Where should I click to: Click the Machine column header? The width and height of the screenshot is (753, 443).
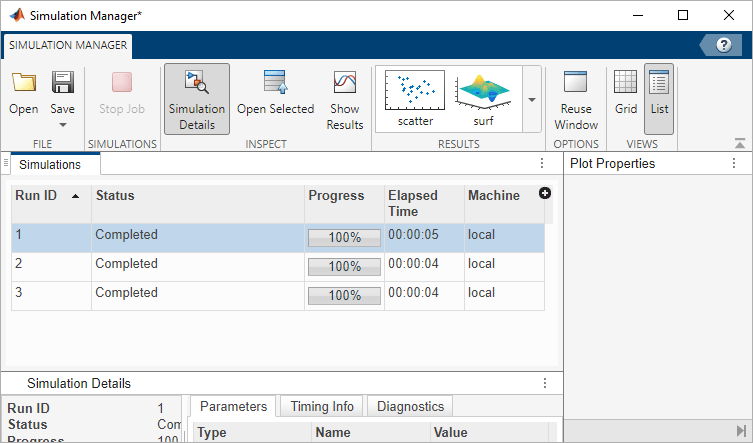(502, 204)
